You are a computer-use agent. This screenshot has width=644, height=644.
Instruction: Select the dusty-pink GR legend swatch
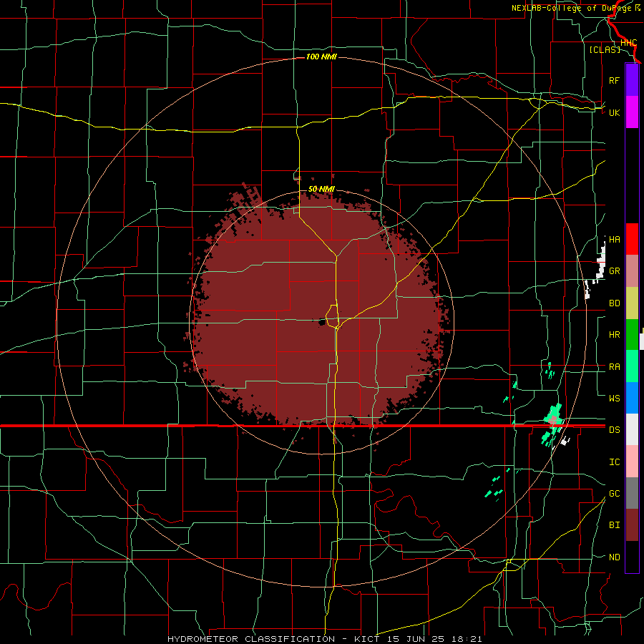point(632,271)
